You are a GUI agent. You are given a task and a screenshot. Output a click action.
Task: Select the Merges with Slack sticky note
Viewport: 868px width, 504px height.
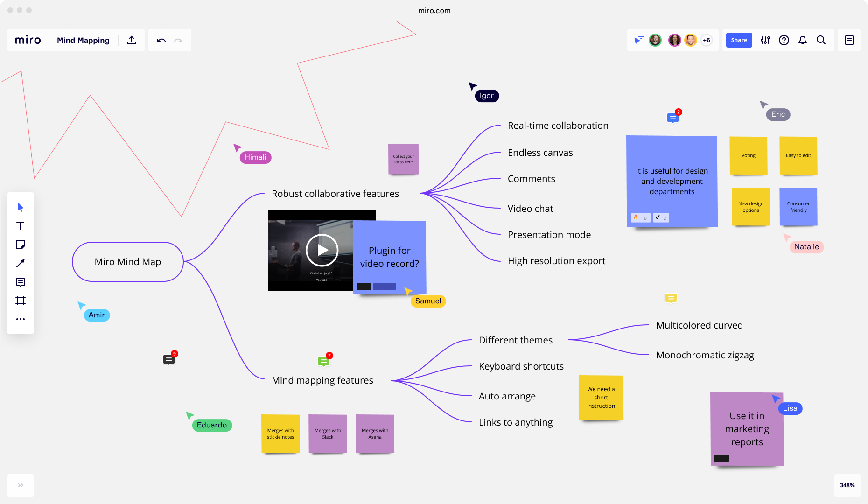328,434
